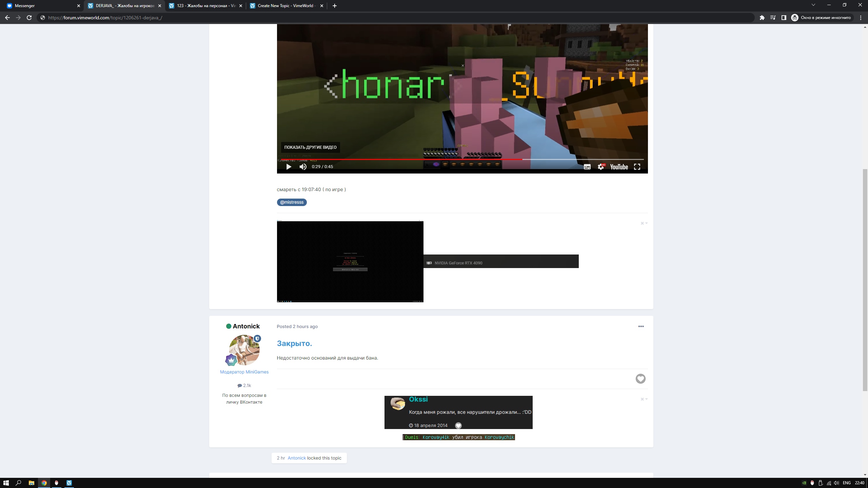Open browser extensions puzzle icon

(x=762, y=18)
